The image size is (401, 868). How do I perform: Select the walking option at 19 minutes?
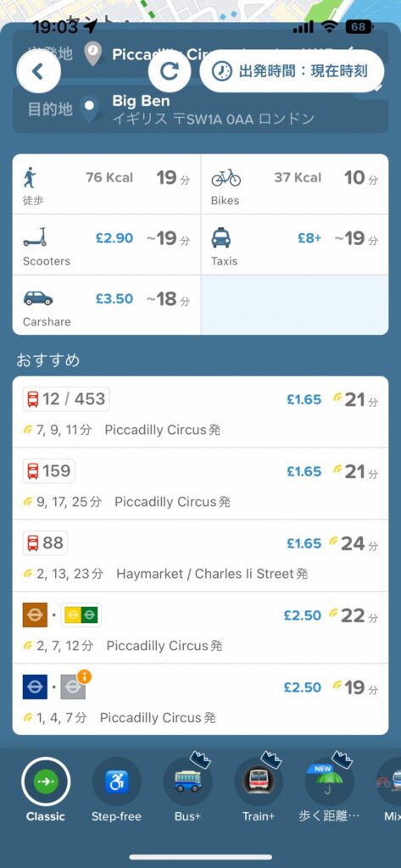106,184
